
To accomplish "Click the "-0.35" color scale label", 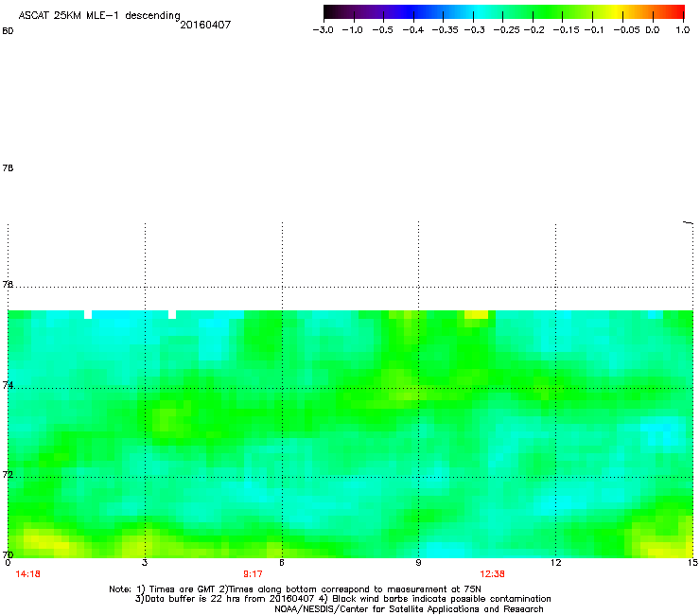I will pos(446,30).
